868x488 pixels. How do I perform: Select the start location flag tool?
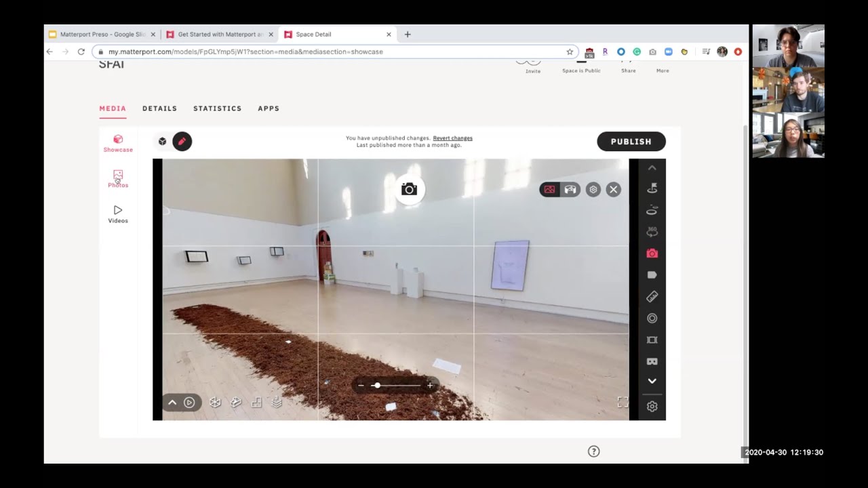coord(652,188)
